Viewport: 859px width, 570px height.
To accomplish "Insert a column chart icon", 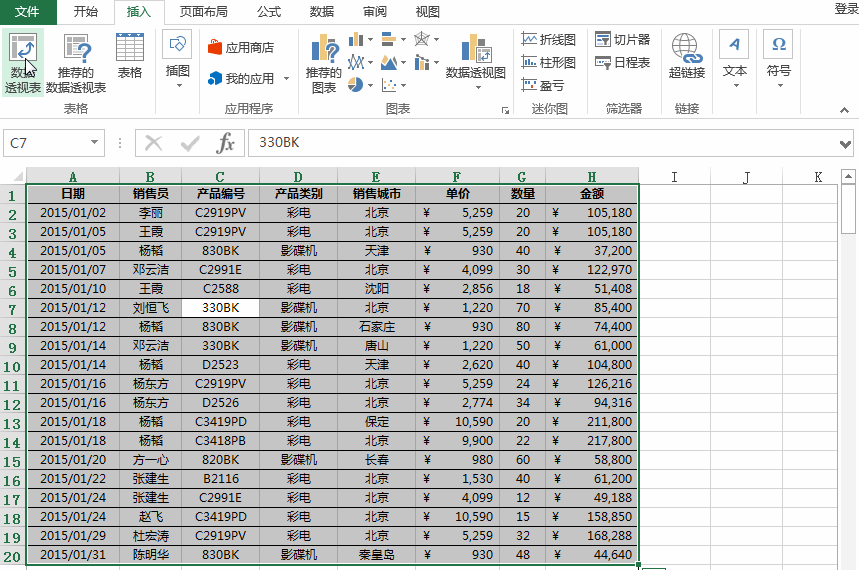I will click(x=356, y=39).
